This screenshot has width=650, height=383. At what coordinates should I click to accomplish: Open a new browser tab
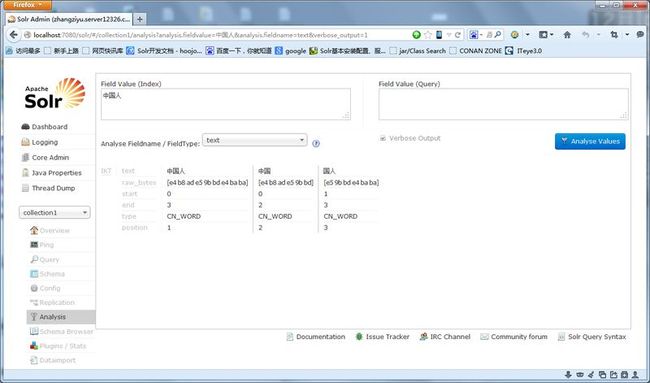(140, 19)
